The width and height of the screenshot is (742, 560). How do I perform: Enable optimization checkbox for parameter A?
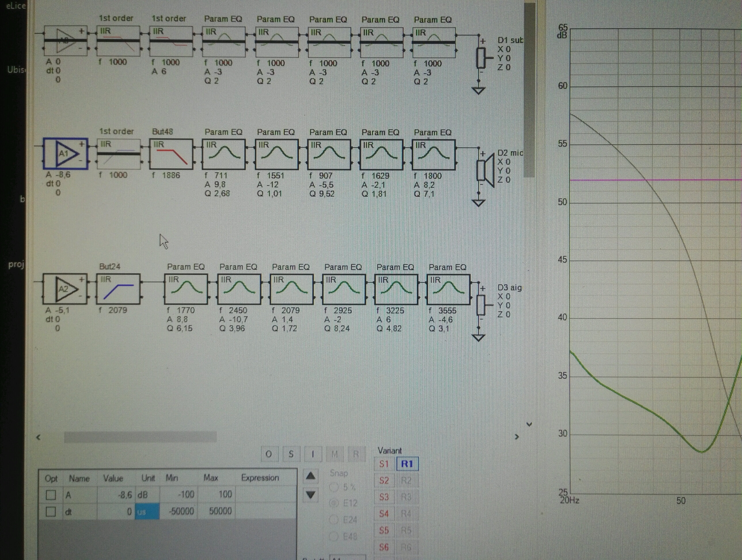click(x=51, y=495)
